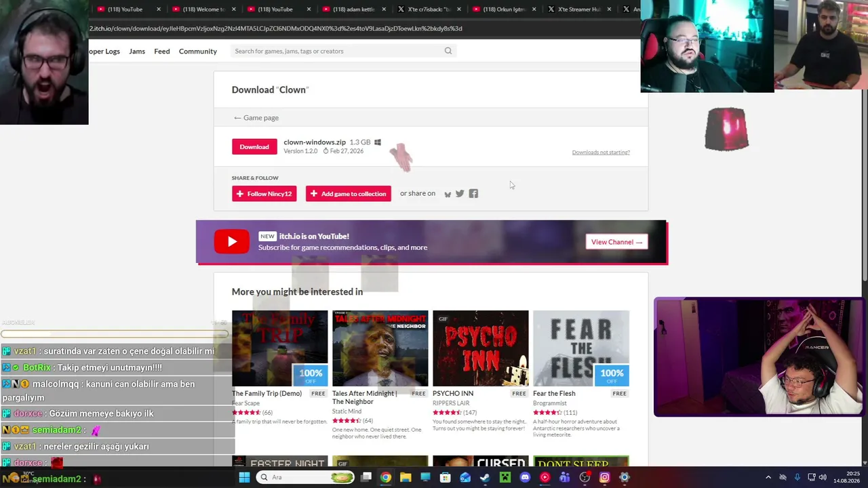Share the game on Bluesky
The width and height of the screenshot is (868, 488).
(448, 195)
